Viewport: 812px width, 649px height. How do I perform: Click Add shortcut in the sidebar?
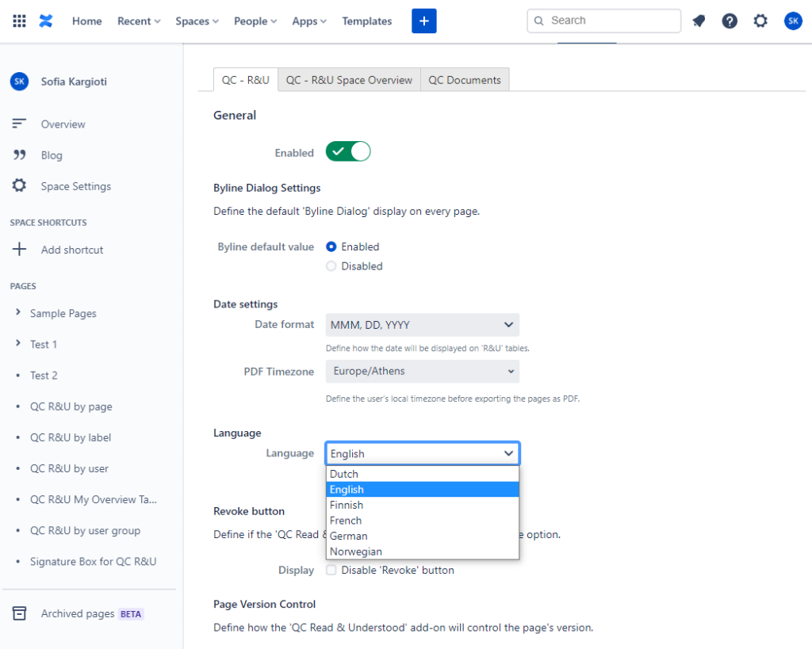point(71,250)
